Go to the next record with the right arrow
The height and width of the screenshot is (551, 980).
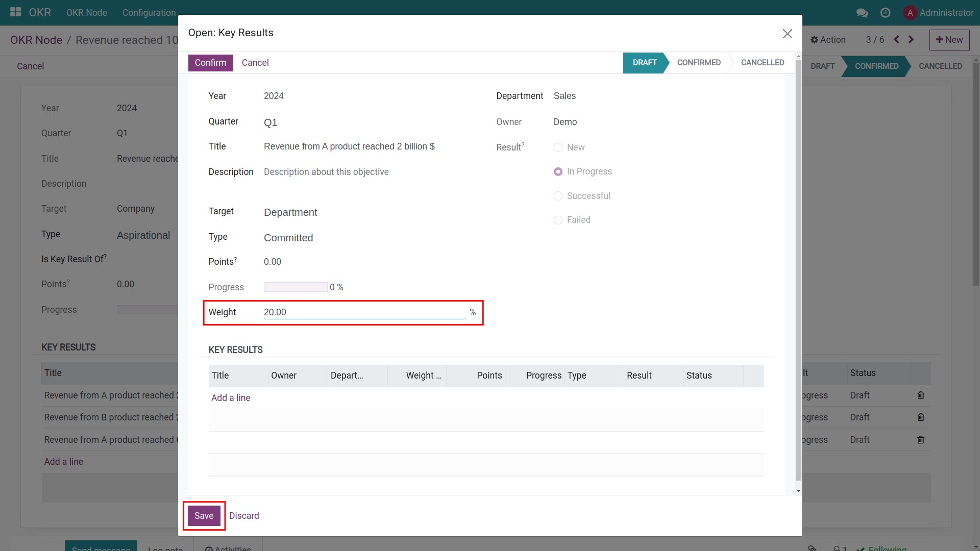click(x=911, y=39)
